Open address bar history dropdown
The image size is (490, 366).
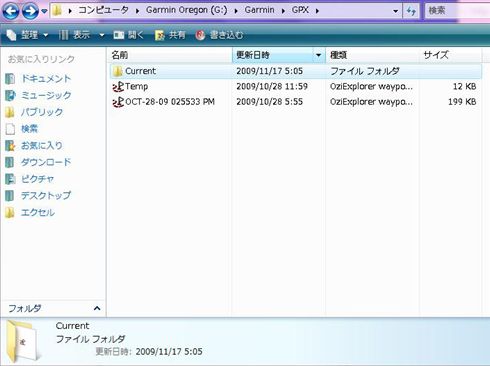tap(396, 11)
